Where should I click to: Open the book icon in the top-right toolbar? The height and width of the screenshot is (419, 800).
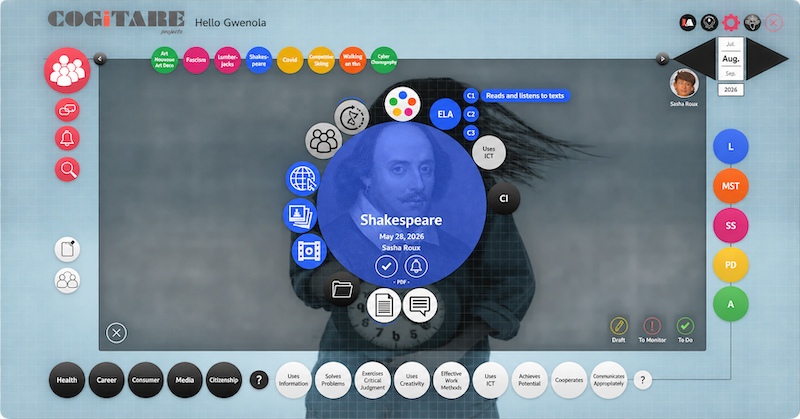tap(688, 22)
